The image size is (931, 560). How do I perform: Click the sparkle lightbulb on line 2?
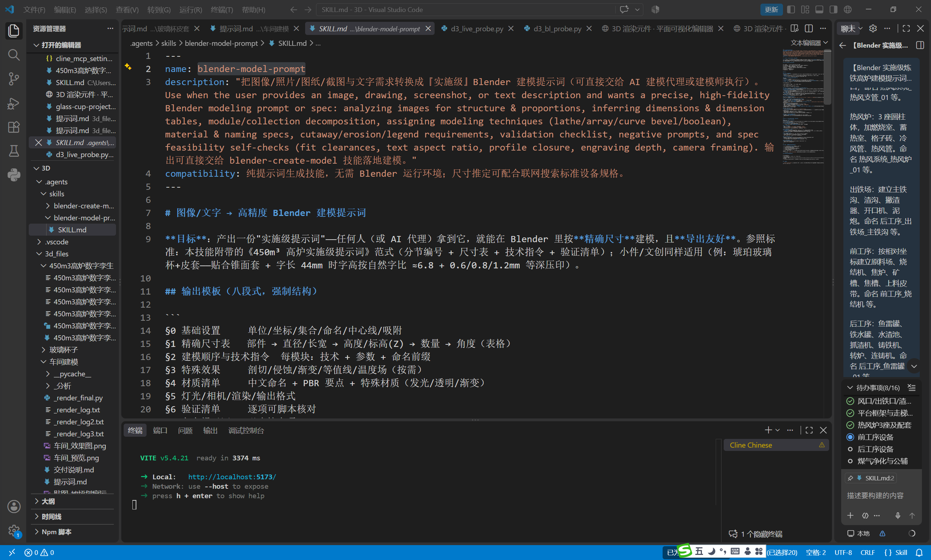[128, 67]
